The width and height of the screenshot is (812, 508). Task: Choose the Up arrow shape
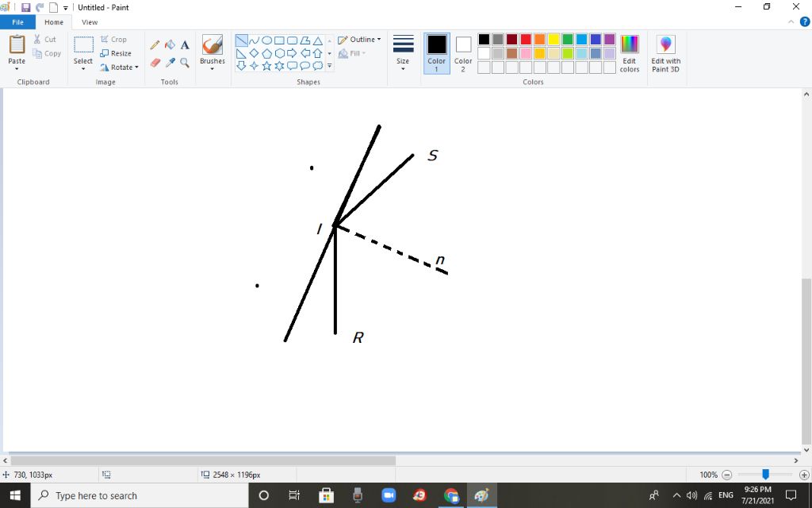[x=317, y=53]
